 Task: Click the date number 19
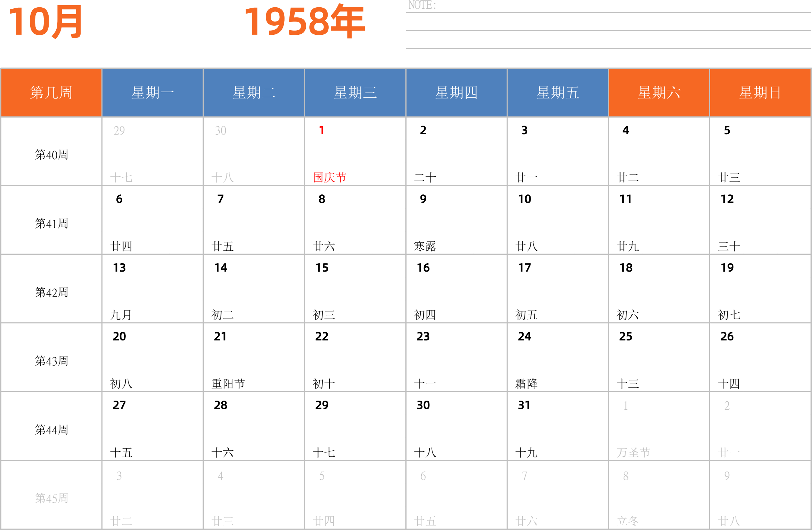click(727, 268)
